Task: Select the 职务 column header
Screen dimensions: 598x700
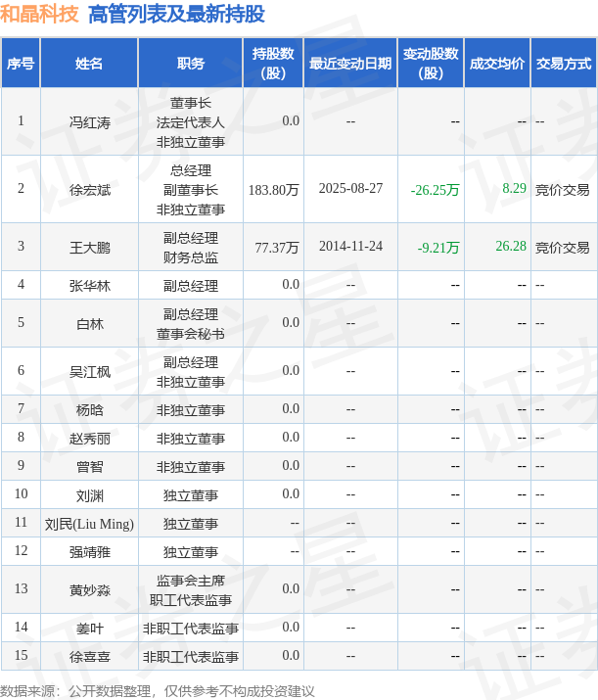Action: [191, 64]
